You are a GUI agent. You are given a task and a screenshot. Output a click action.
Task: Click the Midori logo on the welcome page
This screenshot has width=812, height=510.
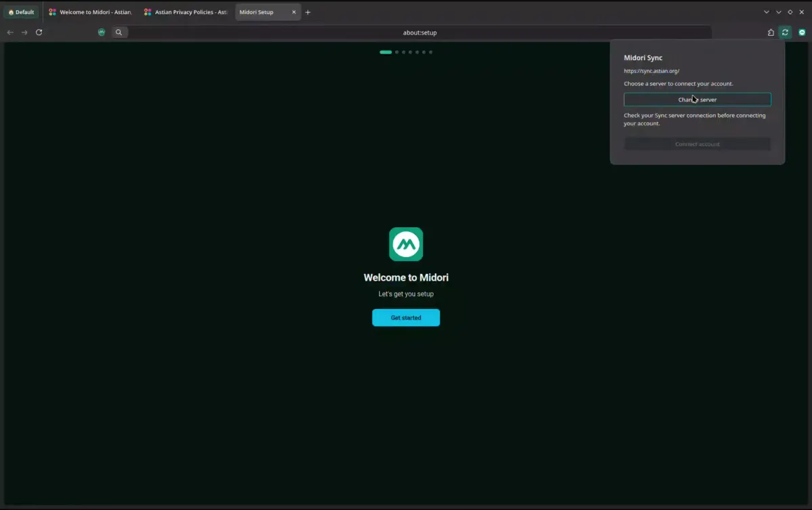point(406,244)
